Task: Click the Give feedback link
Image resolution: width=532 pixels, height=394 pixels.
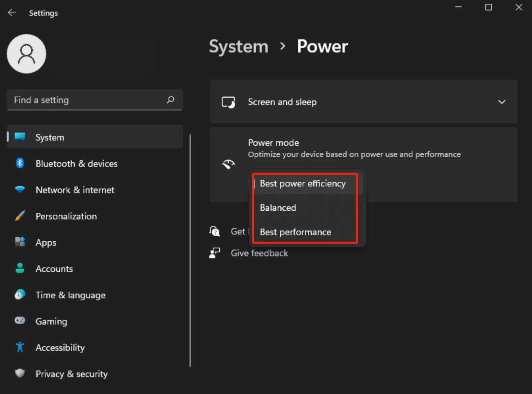Action: (x=259, y=253)
